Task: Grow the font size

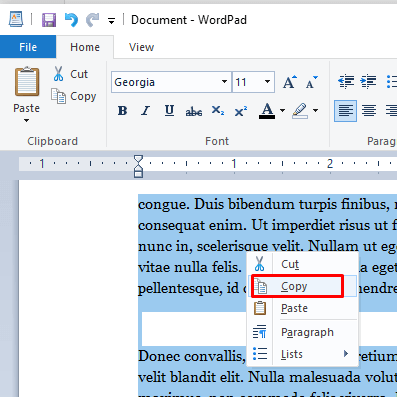Action: point(289,82)
